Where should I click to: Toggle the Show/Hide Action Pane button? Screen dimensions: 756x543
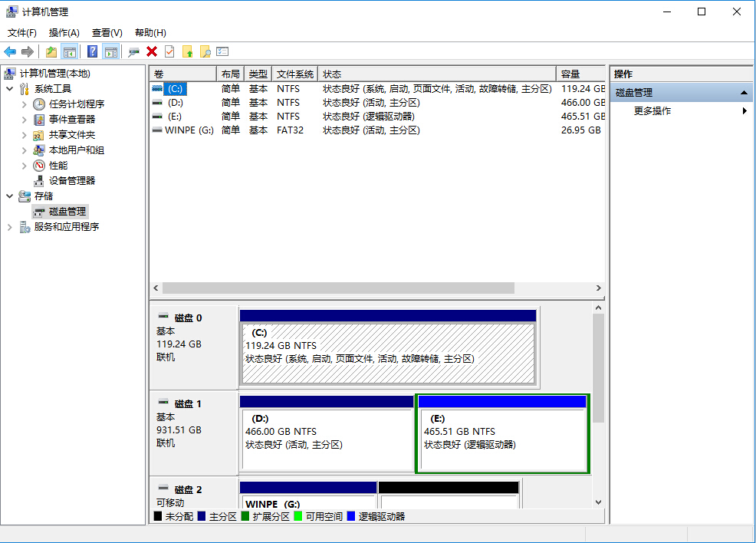(x=111, y=51)
